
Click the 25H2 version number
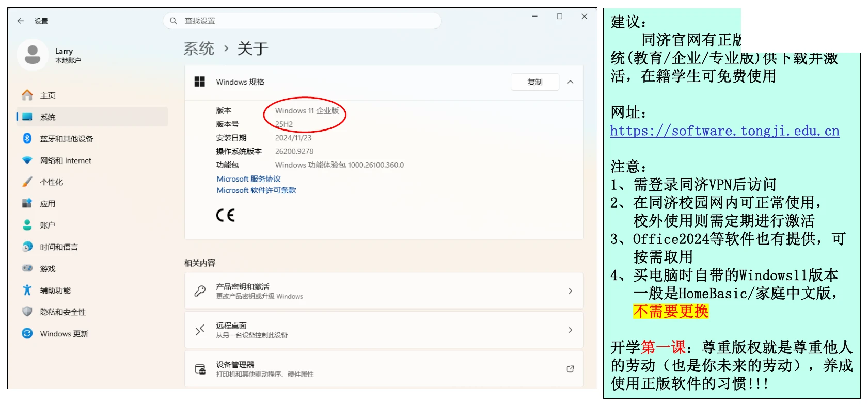click(x=284, y=124)
